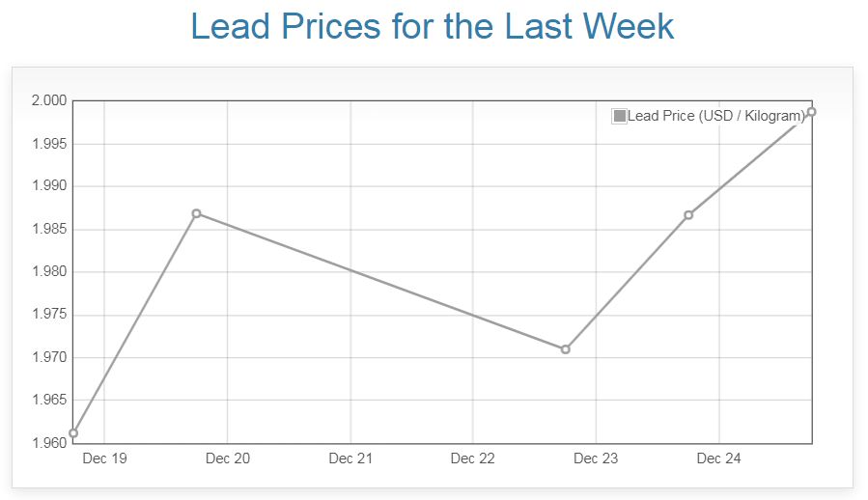Click the gray Lead Price legend swatch
Screen dimensions: 868x500
620,117
